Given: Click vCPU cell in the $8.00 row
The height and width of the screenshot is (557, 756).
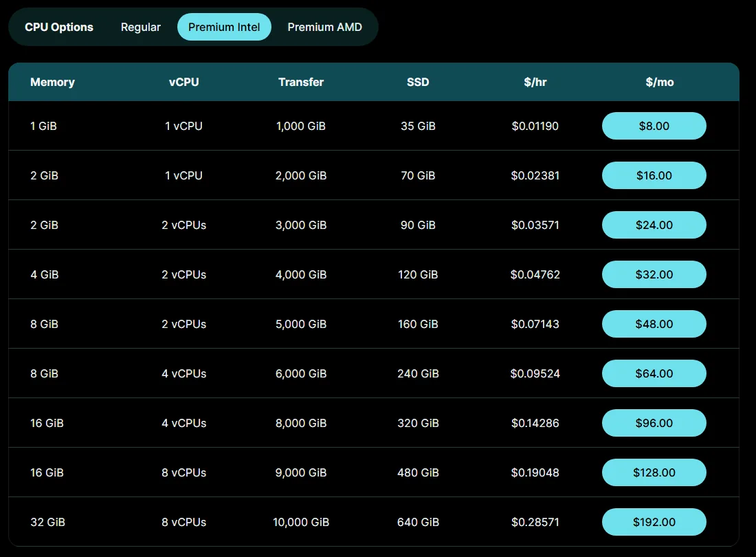Looking at the screenshot, I should click(x=184, y=126).
